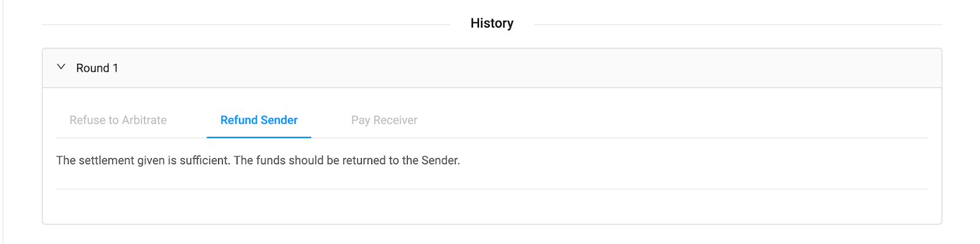This screenshot has height=244, width=980.
Task: Click the History section heading
Action: tap(492, 23)
